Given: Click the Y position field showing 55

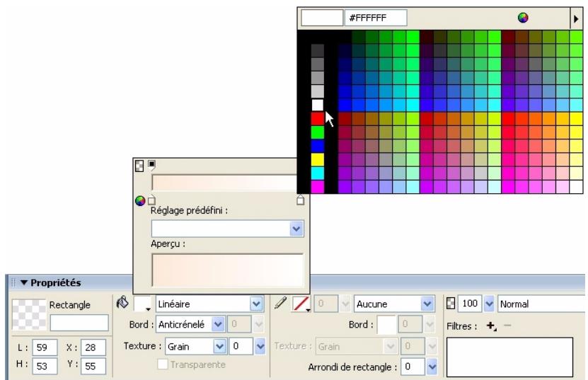Looking at the screenshot, I should tap(93, 366).
